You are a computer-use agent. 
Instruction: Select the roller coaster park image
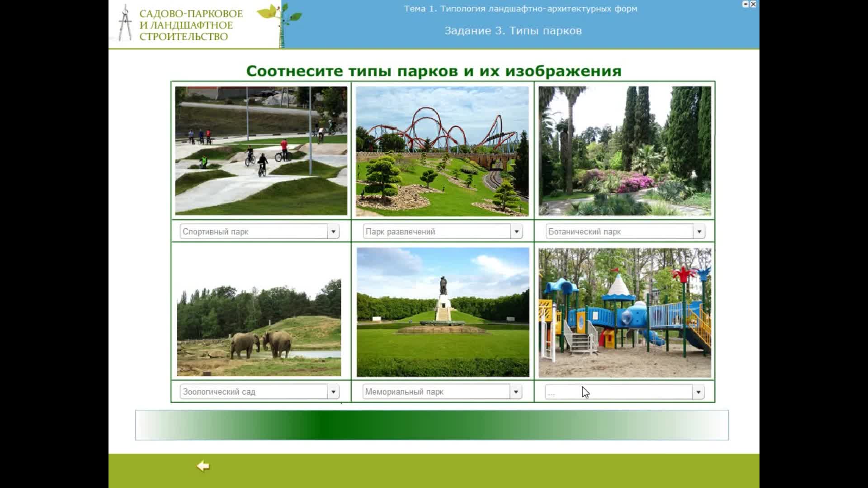coord(442,151)
